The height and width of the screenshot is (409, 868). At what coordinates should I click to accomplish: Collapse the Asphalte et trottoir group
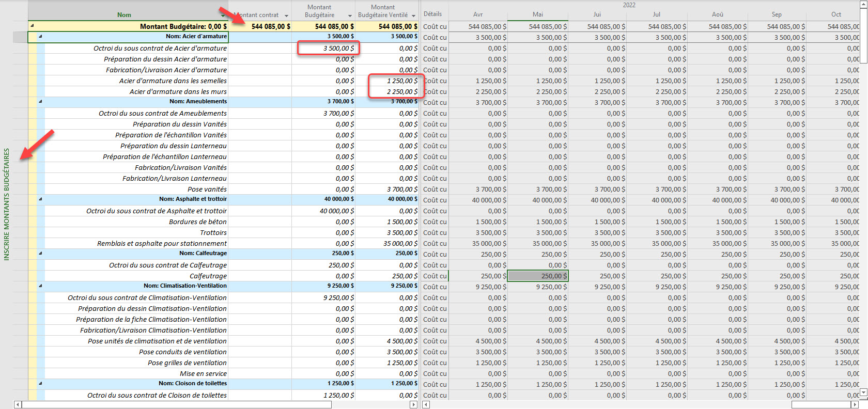coord(40,199)
